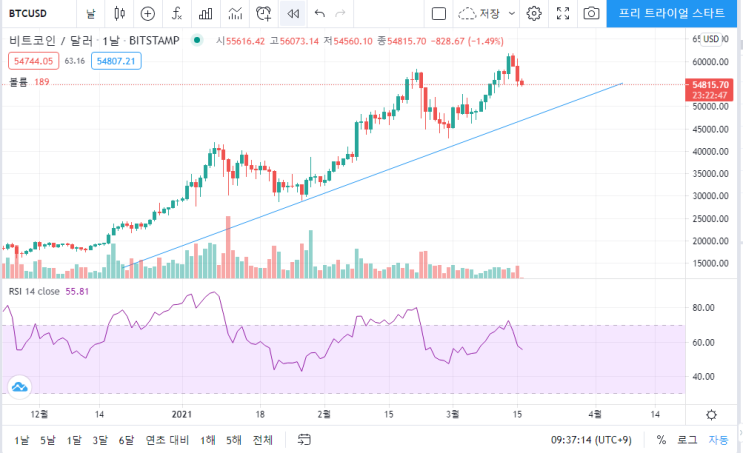Take a chart snapshot with camera
The width and height of the screenshot is (743, 453).
tap(591, 14)
